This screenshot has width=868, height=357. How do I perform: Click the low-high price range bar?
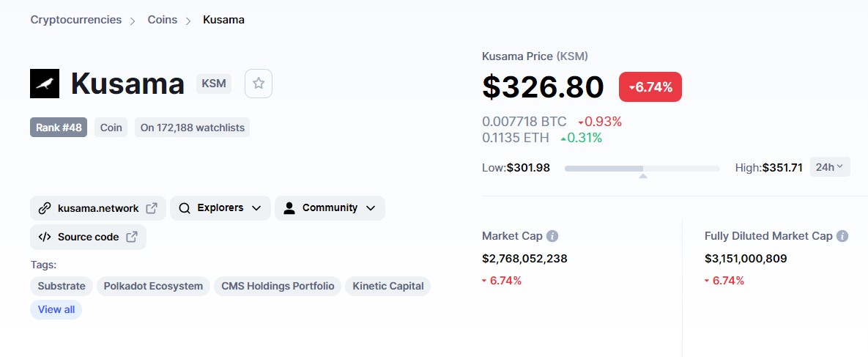pyautogui.click(x=642, y=169)
